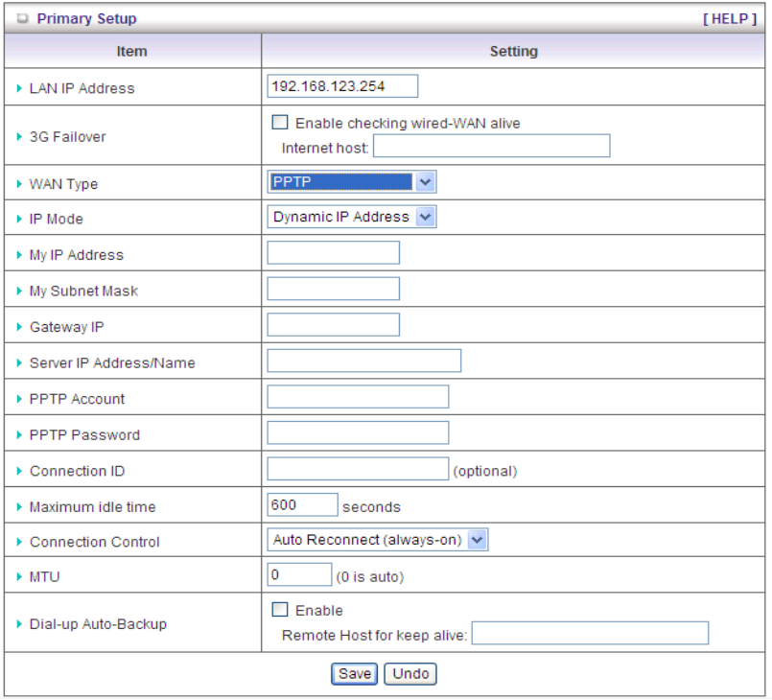
Task: Select the Connection ID input field
Action: click(x=358, y=468)
